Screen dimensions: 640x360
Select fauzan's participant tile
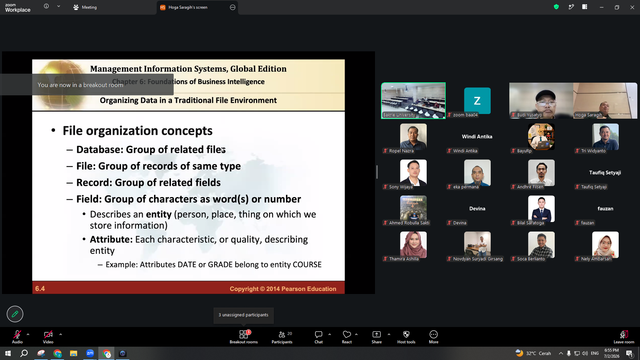click(605, 209)
